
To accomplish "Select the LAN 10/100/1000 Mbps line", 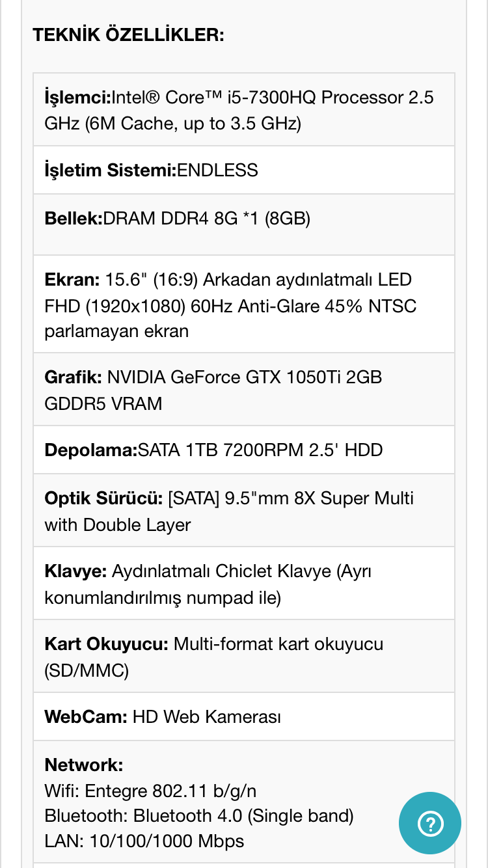I will [143, 841].
